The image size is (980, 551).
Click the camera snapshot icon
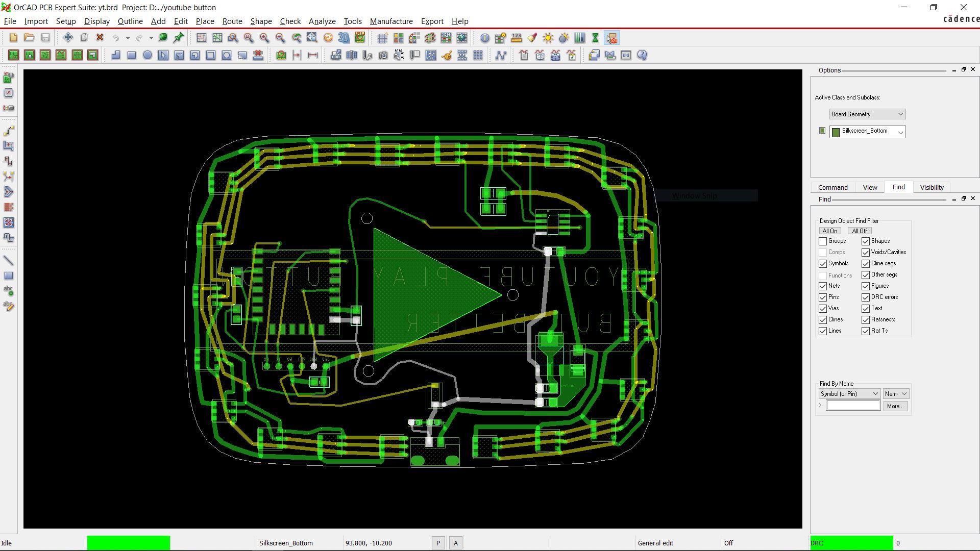click(x=383, y=55)
